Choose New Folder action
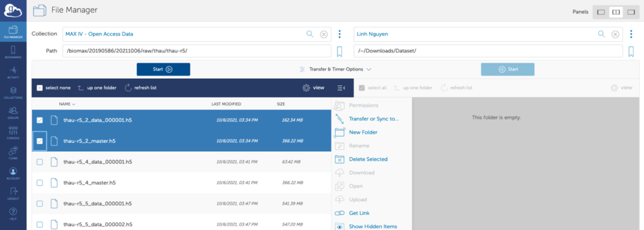The image size is (644, 230). point(356,132)
